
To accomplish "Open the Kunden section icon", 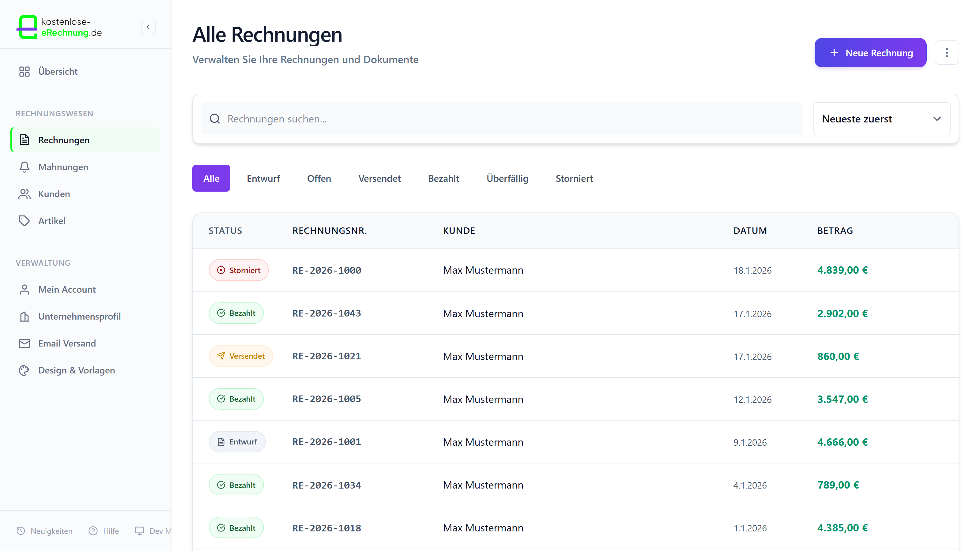I will 24,194.
